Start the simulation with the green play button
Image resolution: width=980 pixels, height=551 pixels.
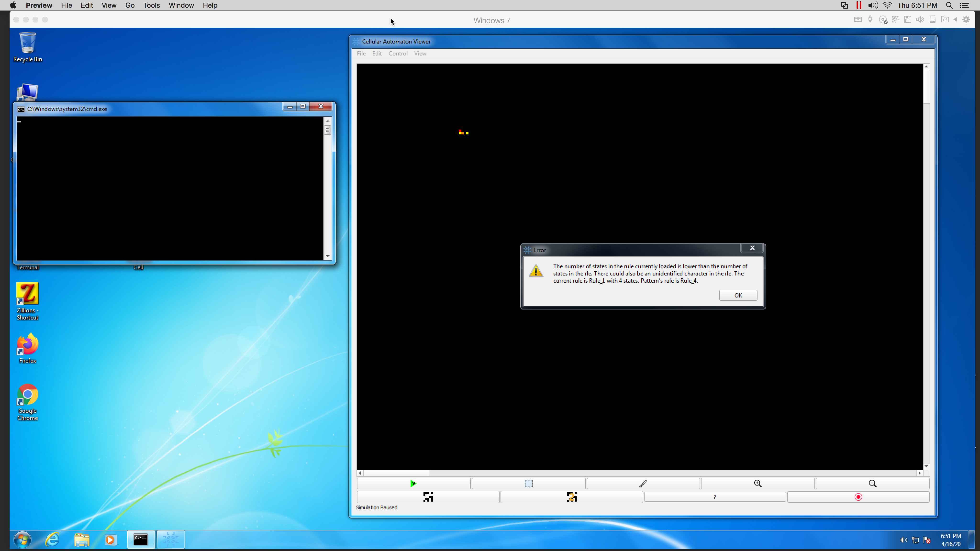[413, 483]
